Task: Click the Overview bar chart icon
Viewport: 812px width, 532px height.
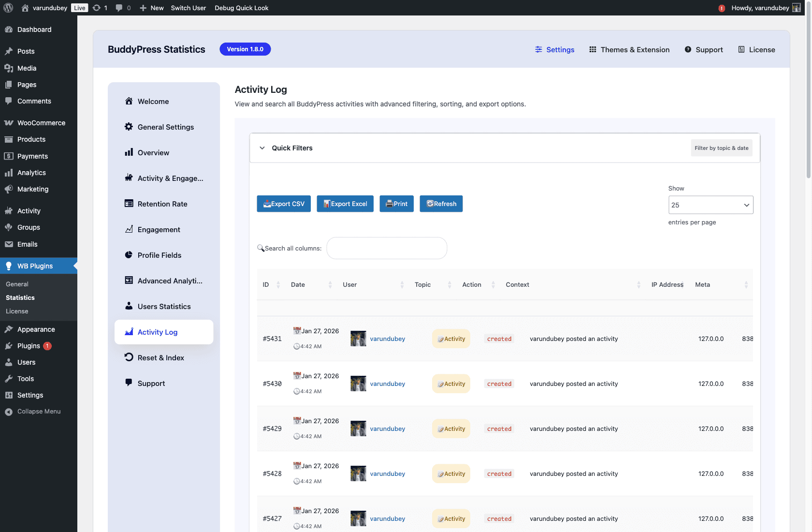Action: (129, 152)
